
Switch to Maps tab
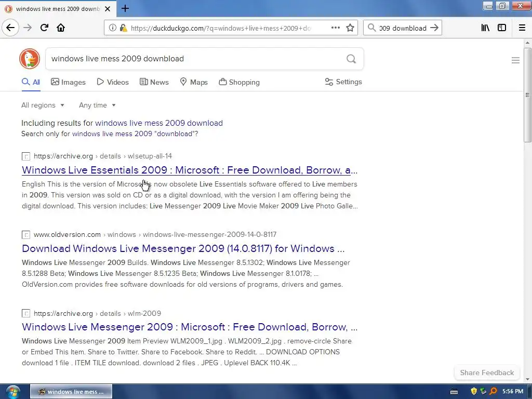pyautogui.click(x=194, y=82)
